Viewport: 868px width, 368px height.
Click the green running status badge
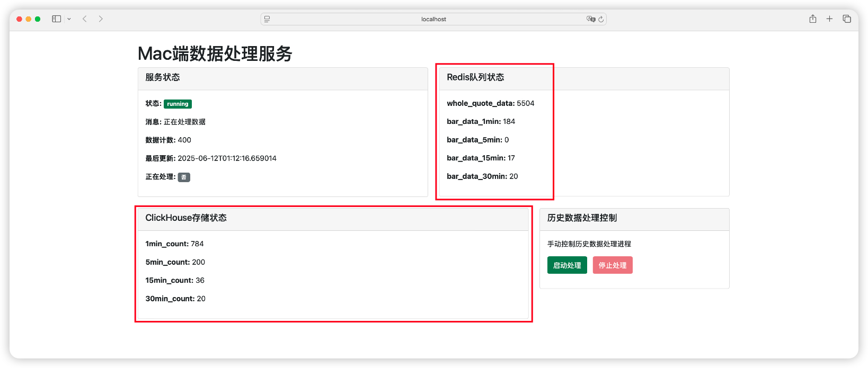click(x=178, y=104)
